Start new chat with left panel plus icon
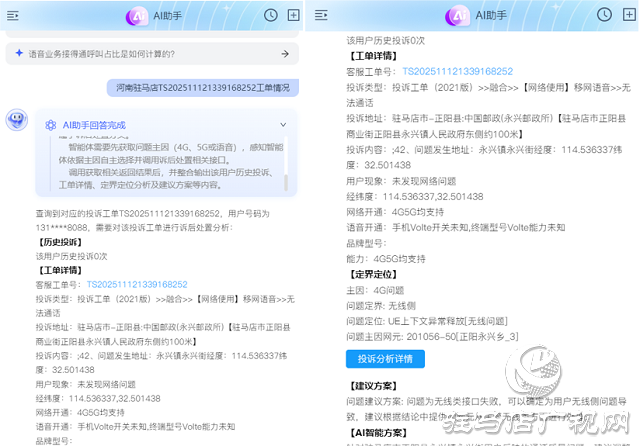Screen dimensions: 640x446 click(293, 15)
